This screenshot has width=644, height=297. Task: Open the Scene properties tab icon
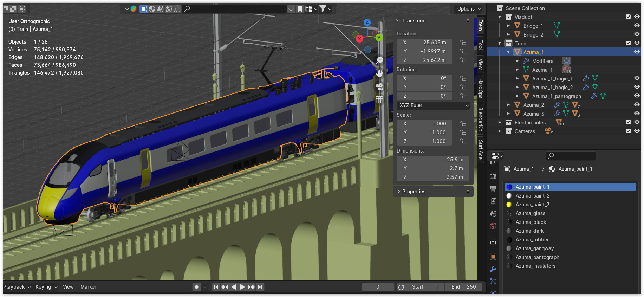[493, 213]
